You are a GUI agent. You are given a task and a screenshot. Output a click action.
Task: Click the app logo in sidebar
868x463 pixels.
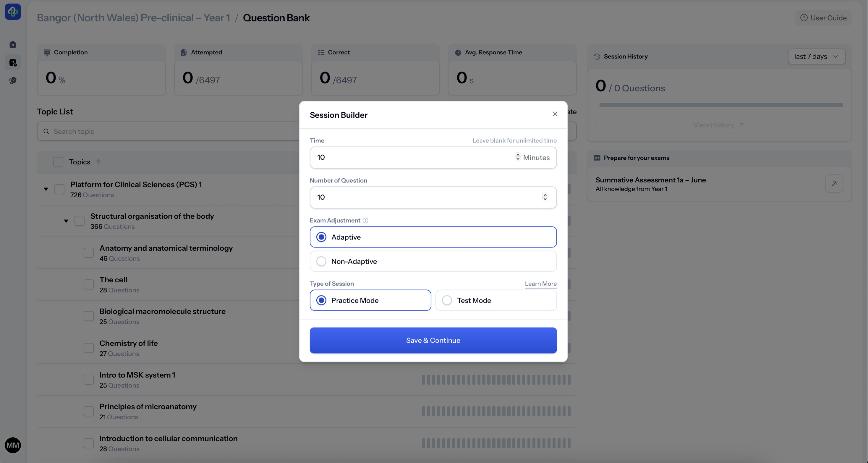pos(13,12)
